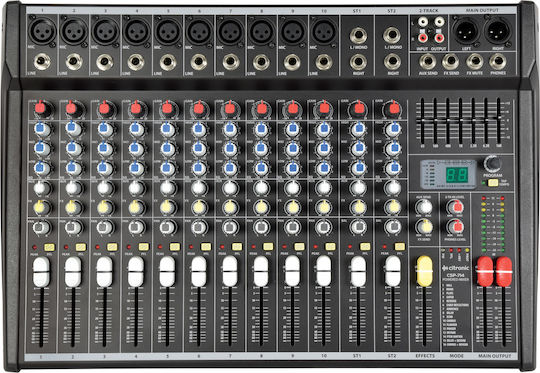Viewport: 540px width, 373px height.
Task: Click the ST1 channel fader cap
Action: (359, 272)
